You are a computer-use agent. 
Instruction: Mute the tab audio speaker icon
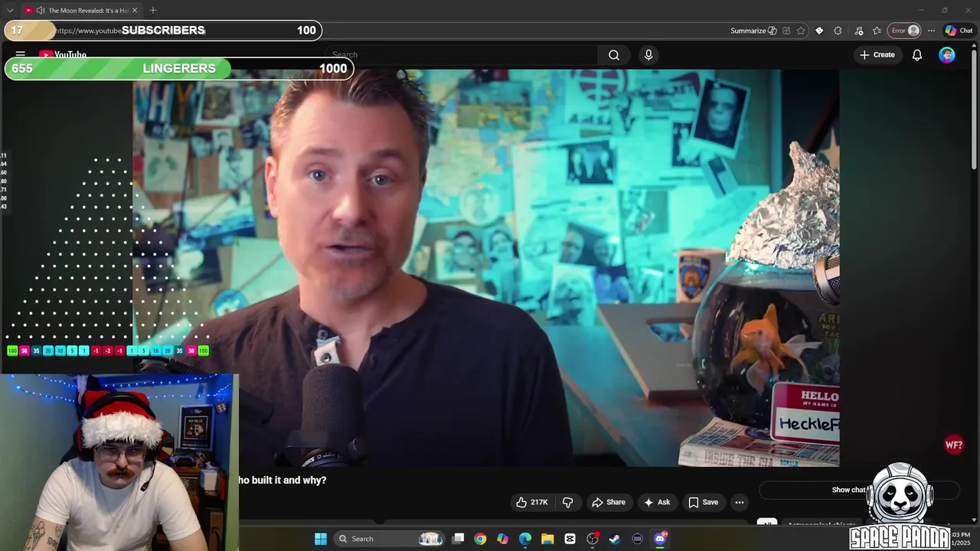[x=40, y=11]
